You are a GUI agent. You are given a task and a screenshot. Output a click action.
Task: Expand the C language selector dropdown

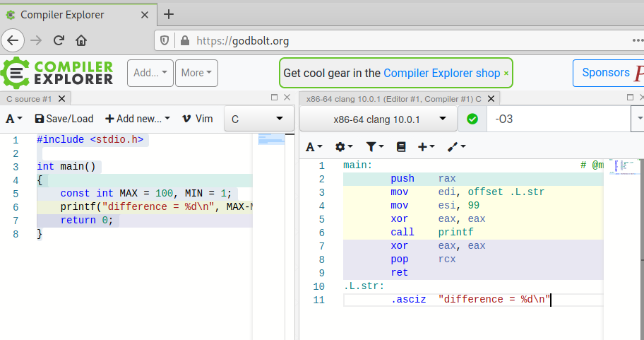258,119
